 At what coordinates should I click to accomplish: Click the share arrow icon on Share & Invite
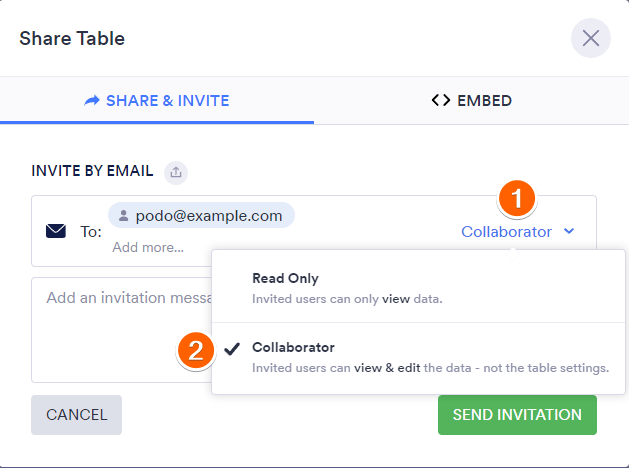click(92, 101)
